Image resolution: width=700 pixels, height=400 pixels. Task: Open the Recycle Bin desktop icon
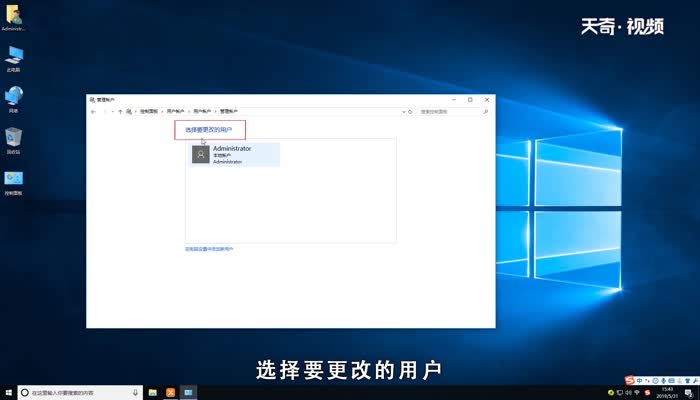(x=13, y=140)
